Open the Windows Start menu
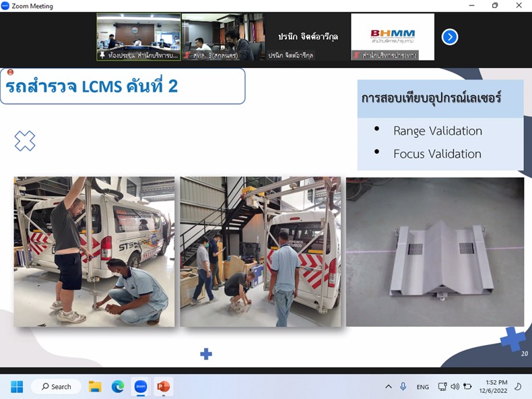The width and height of the screenshot is (532, 399). [x=17, y=387]
